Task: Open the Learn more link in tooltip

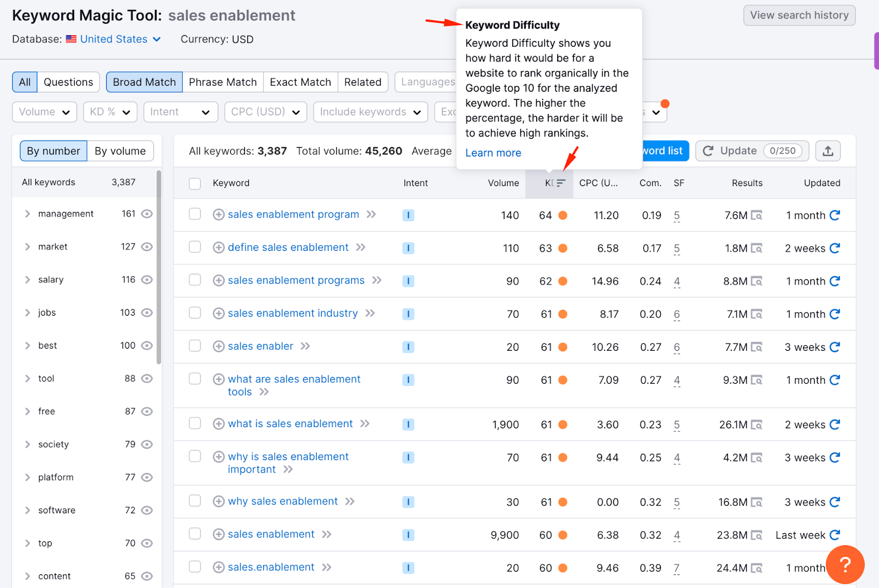Action: coord(493,153)
